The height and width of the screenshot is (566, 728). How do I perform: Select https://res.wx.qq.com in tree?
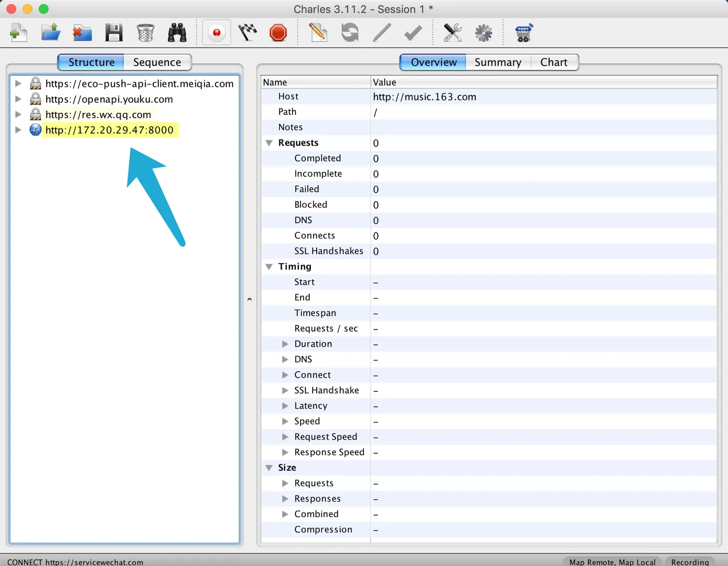click(x=98, y=115)
